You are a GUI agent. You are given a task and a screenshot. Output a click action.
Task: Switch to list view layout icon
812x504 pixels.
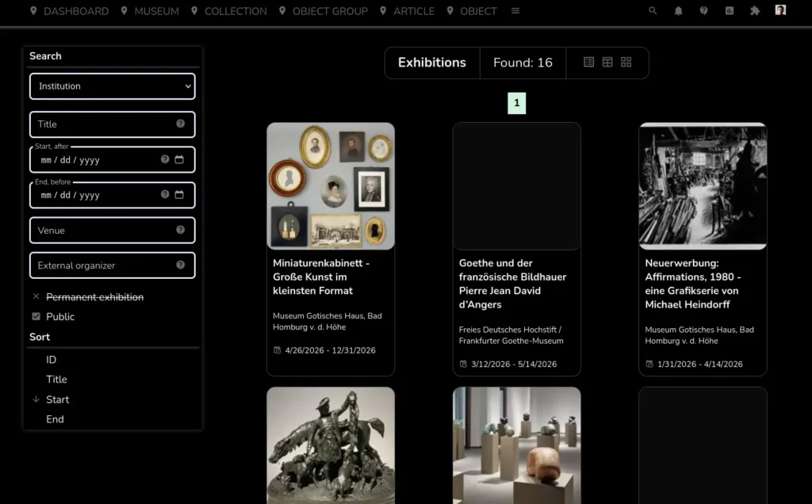click(589, 62)
